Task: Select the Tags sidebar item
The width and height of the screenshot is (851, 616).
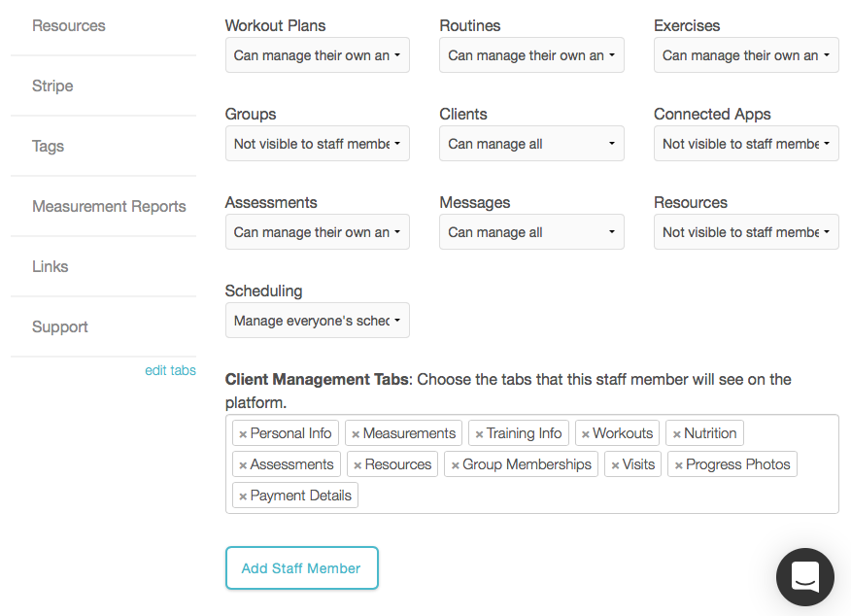Action: tap(48, 146)
